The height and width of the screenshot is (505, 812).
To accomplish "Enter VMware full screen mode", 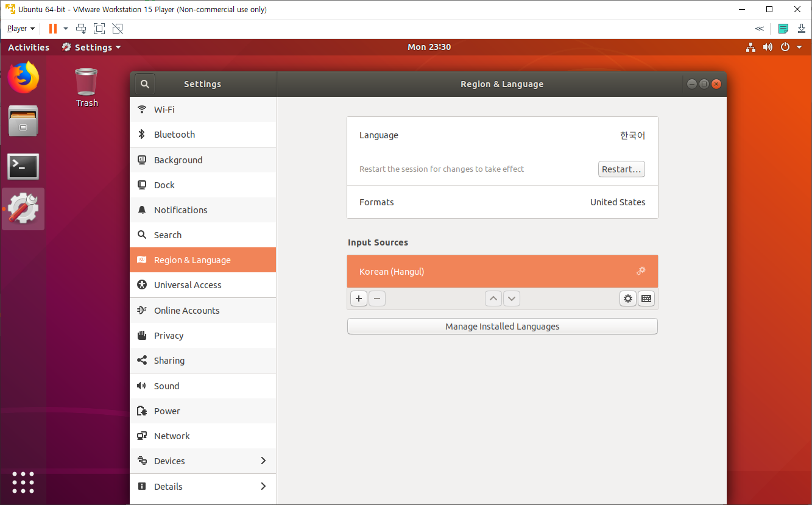I will click(99, 28).
